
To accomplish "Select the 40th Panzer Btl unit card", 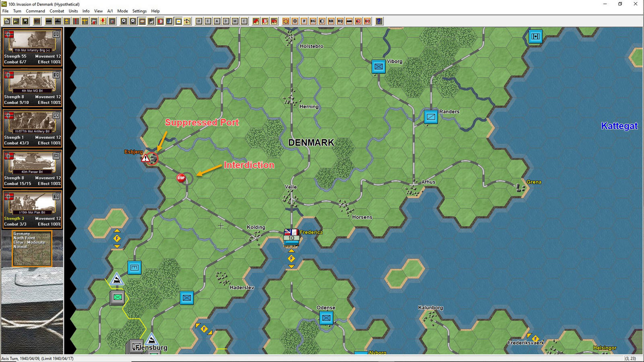I will pos(32,169).
